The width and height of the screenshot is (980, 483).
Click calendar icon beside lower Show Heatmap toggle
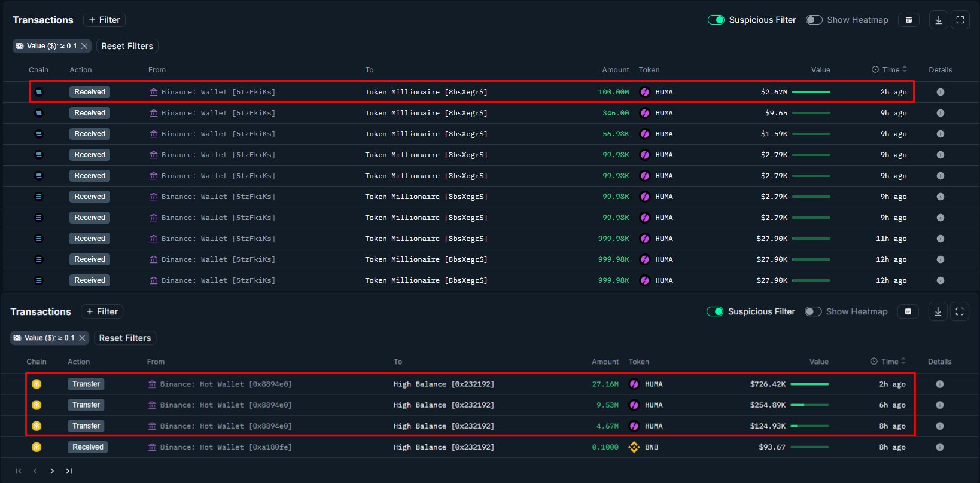(x=908, y=311)
